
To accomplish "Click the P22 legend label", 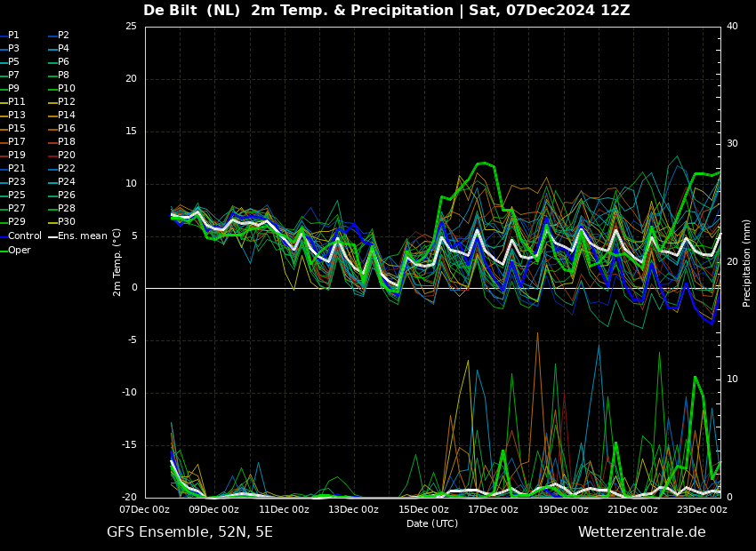I will click(x=66, y=169).
